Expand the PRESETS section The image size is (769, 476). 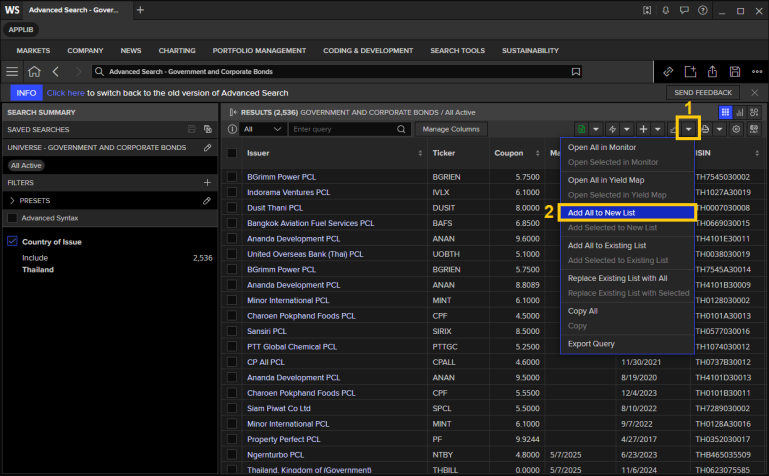pyautogui.click(x=12, y=200)
